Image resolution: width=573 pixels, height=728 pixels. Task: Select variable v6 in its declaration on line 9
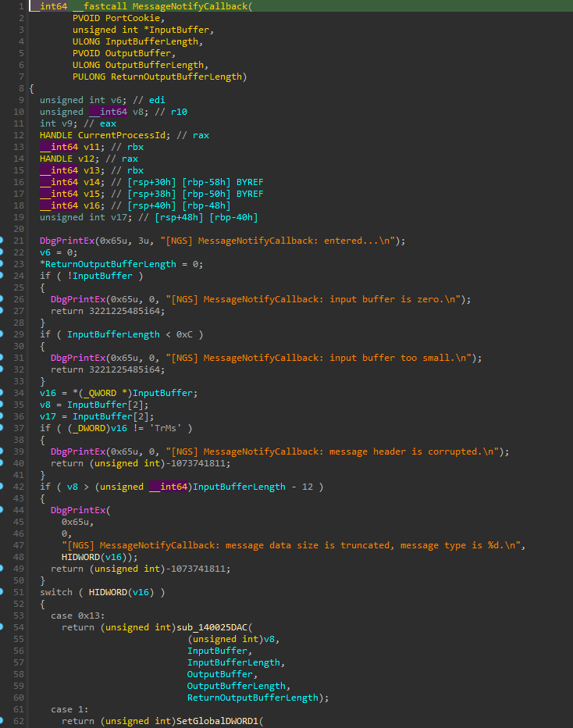coord(116,100)
